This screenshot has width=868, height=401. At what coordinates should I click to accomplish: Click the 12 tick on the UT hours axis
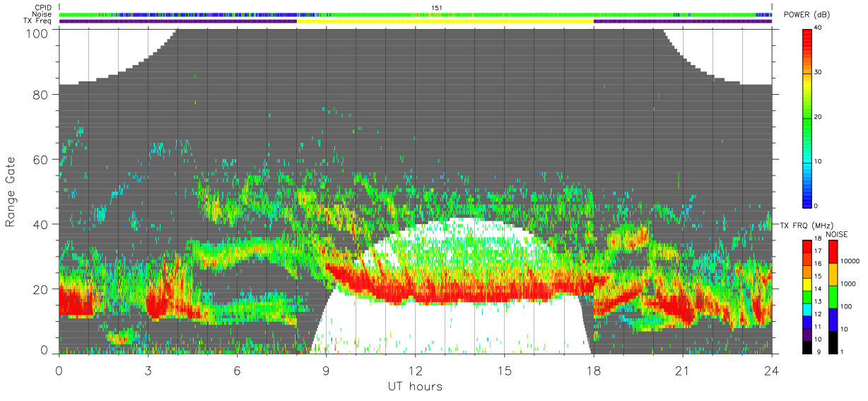[x=416, y=370]
